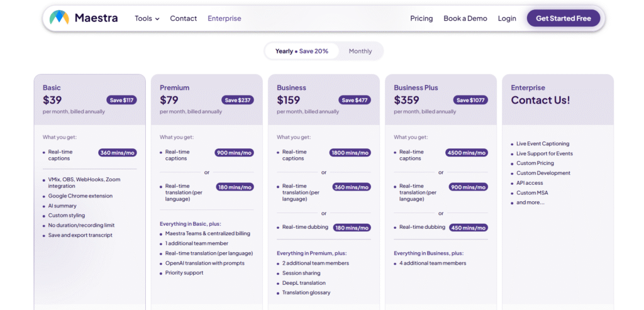
Task: Click 4 additional team members item
Action: click(433, 263)
